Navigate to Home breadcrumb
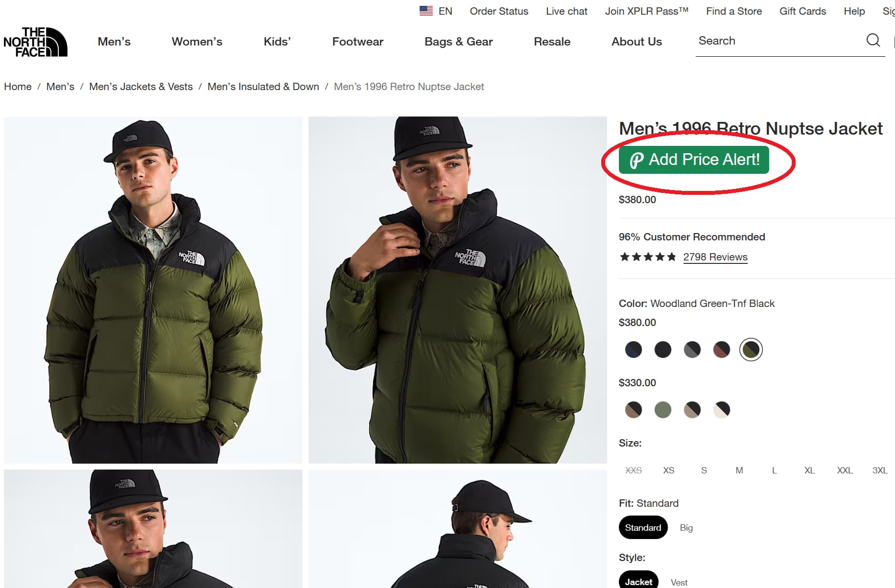This screenshot has height=588, width=895. point(18,86)
